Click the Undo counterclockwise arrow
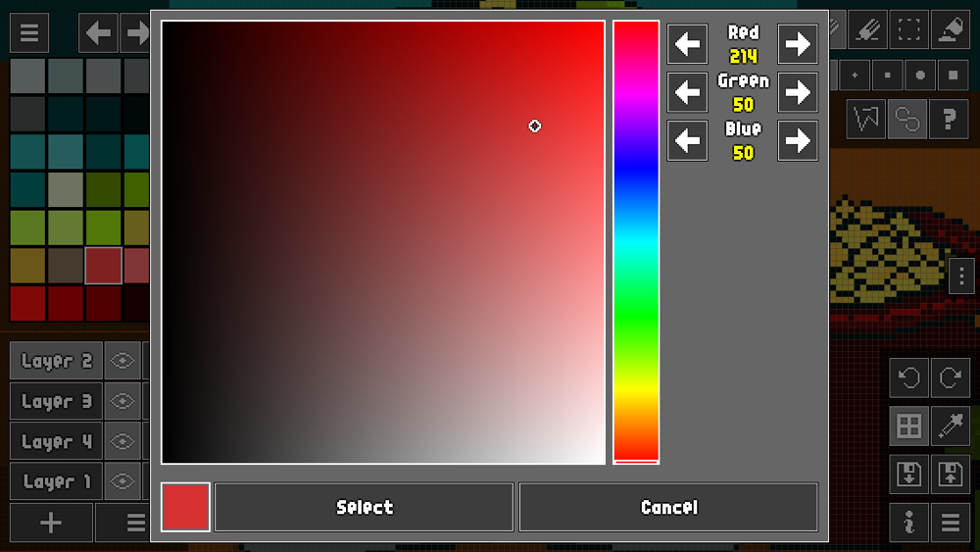Image resolution: width=980 pixels, height=552 pixels. (x=908, y=377)
